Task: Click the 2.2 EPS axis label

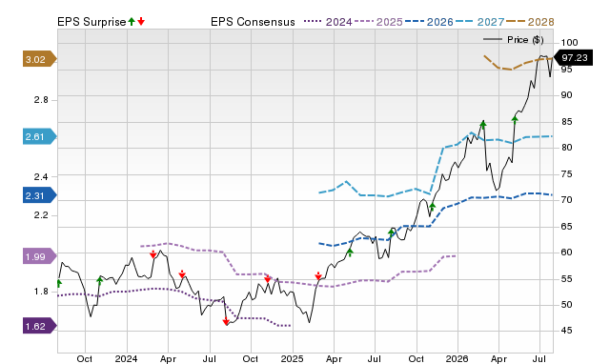Action: pos(41,215)
